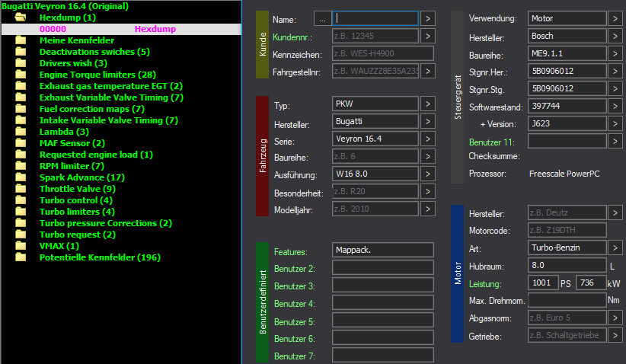The width and height of the screenshot is (626, 364).
Task: Focus the Benutzer 2 input field
Action: [383, 267]
